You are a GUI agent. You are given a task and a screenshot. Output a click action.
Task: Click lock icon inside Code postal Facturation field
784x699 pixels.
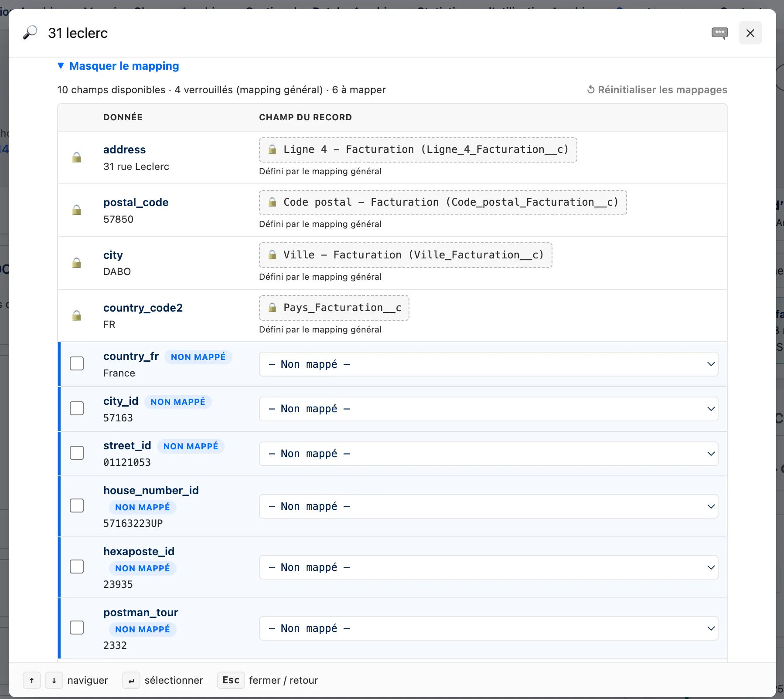point(273,202)
